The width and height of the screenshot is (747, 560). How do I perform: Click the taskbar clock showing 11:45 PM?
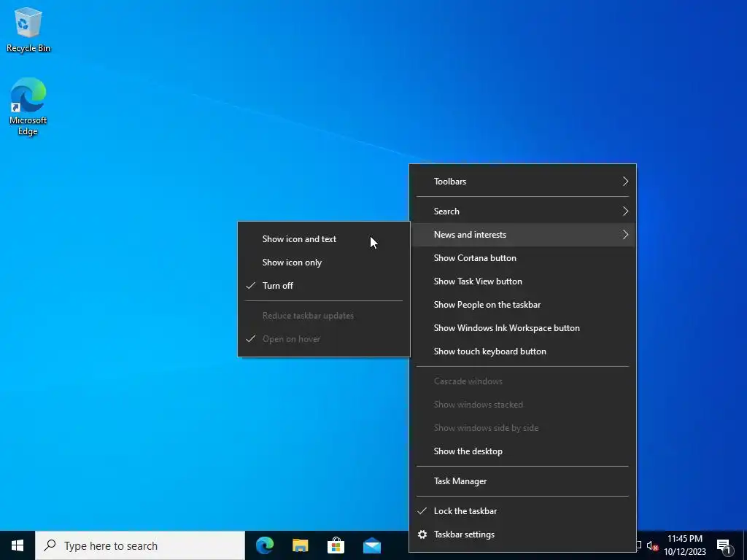point(684,545)
